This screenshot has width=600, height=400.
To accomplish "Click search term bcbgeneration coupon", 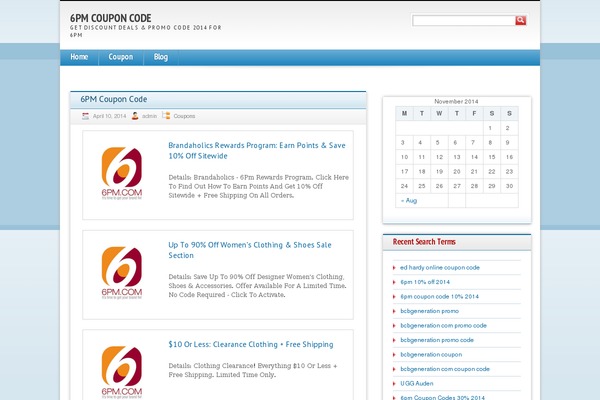I will pyautogui.click(x=431, y=354).
